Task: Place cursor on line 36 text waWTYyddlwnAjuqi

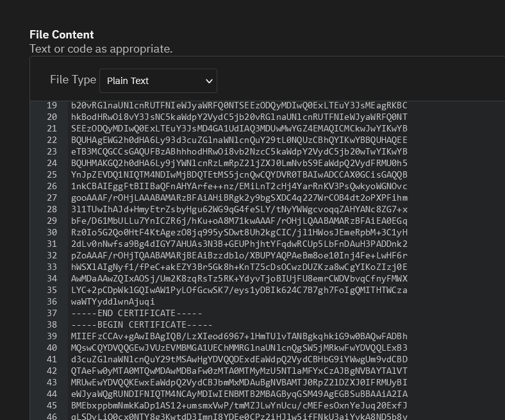Action: click(113, 301)
